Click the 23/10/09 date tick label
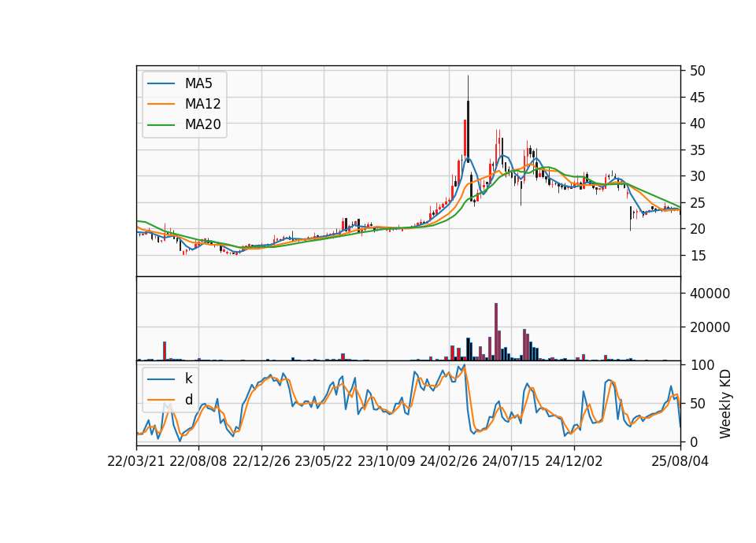This screenshot has height=543, width=756. click(386, 461)
